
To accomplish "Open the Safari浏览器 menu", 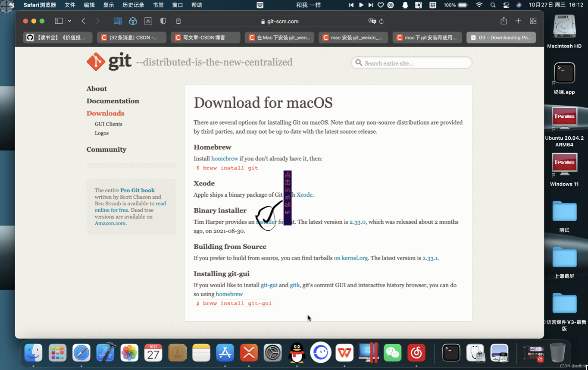I will tap(40, 5).
